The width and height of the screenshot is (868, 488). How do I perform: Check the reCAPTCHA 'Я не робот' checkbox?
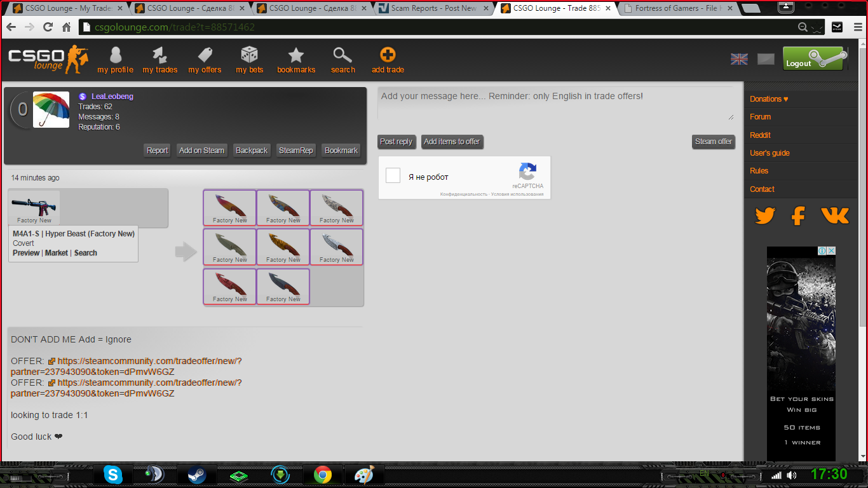(393, 176)
